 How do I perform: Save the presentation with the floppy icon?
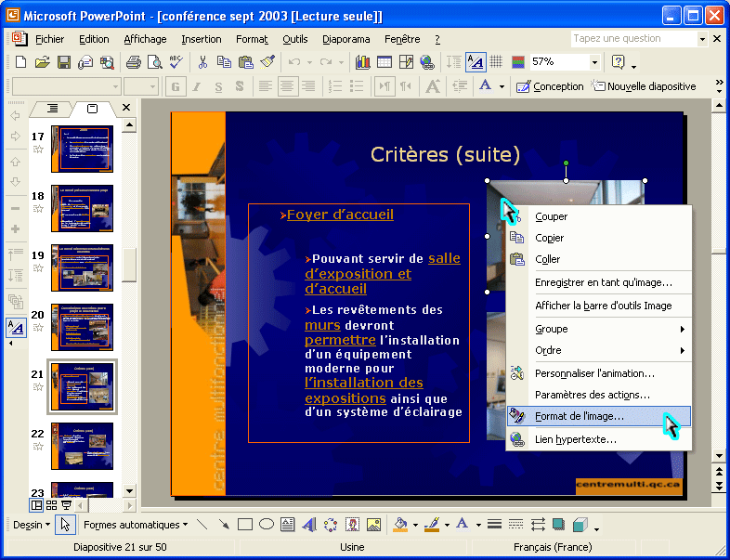(64, 62)
